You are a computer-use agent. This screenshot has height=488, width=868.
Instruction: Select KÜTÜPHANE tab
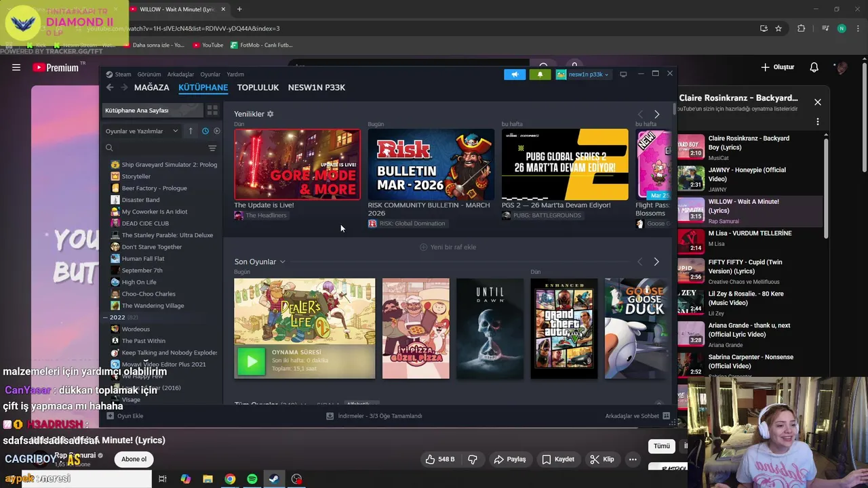click(x=203, y=87)
